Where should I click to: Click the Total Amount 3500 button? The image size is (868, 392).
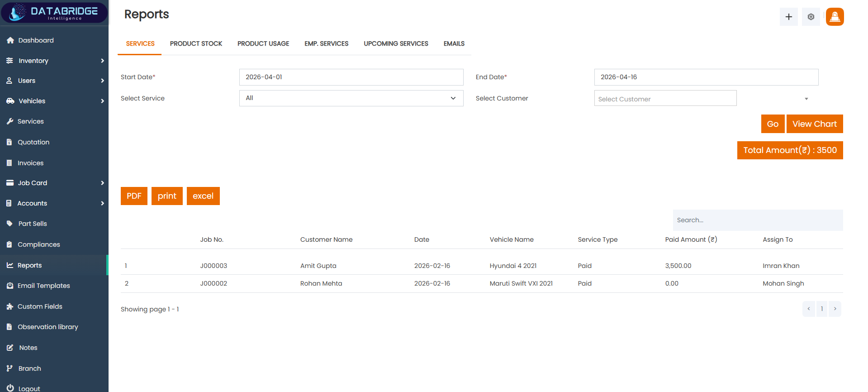[790, 150]
